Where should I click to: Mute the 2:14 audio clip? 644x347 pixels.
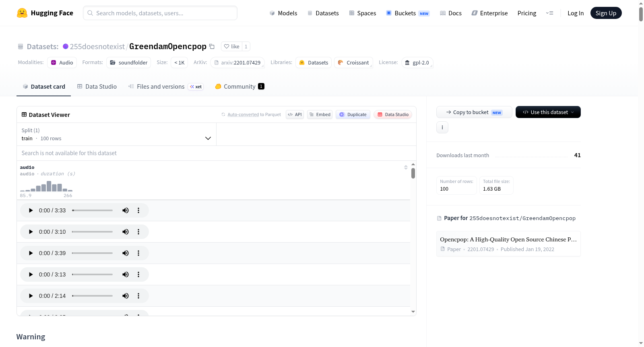(126, 296)
